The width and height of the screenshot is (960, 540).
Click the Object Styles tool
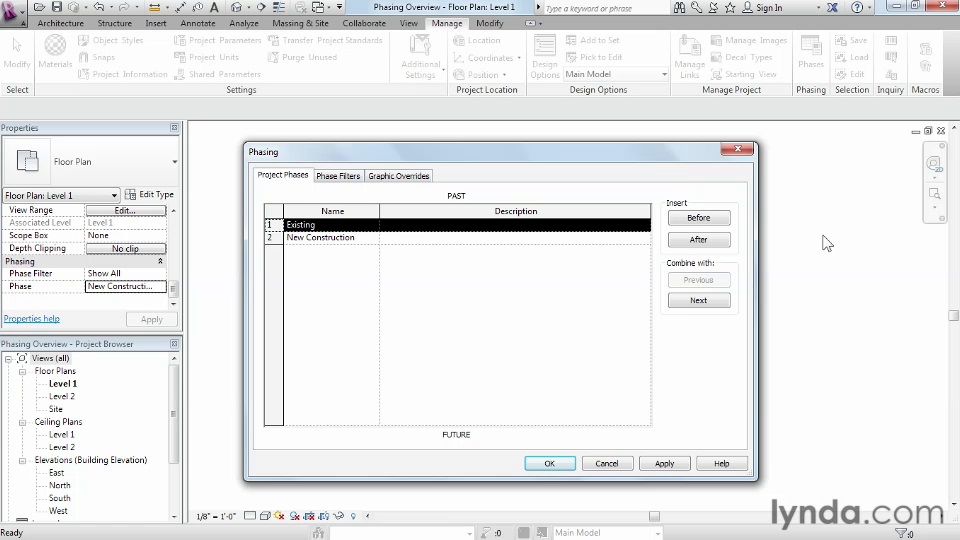point(110,40)
